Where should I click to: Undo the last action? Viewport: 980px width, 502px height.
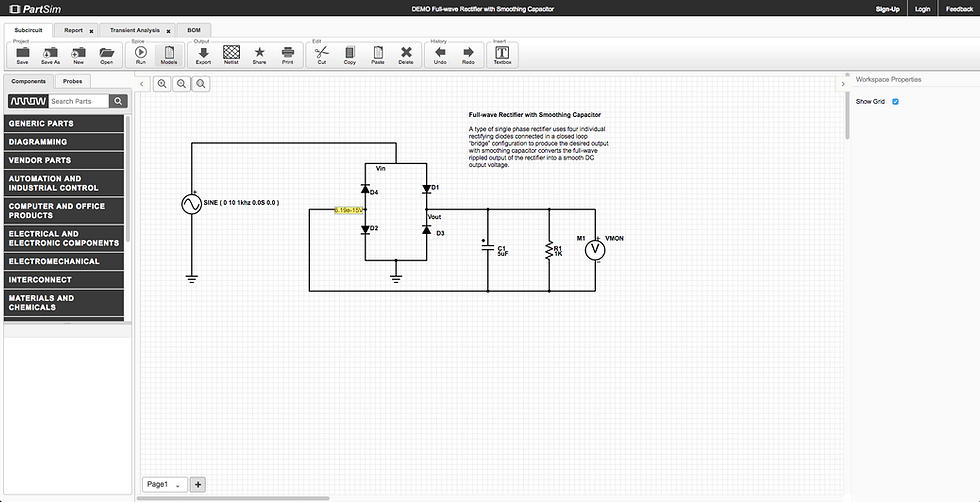coord(440,55)
